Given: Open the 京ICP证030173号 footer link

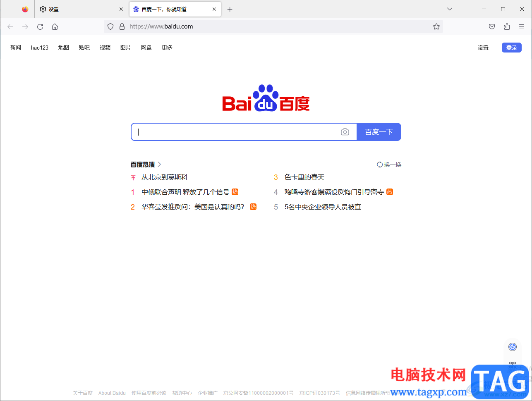Looking at the screenshot, I should (320, 393).
